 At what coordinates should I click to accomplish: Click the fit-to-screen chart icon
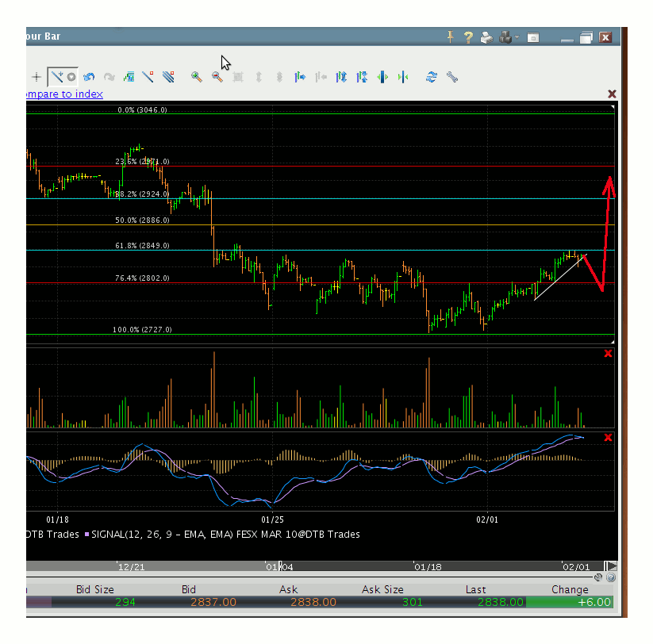(x=238, y=77)
